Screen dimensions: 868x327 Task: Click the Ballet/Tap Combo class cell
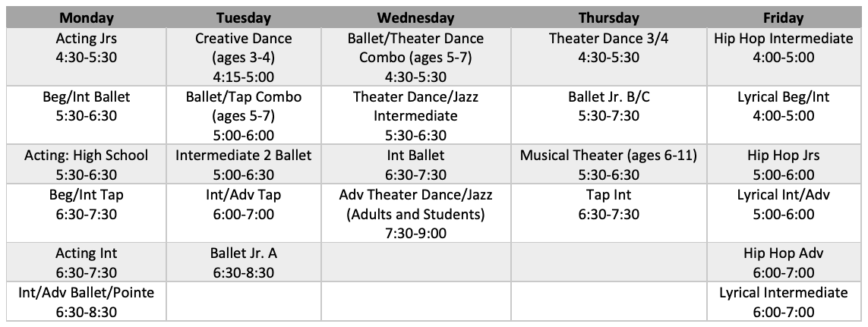pyautogui.click(x=243, y=115)
